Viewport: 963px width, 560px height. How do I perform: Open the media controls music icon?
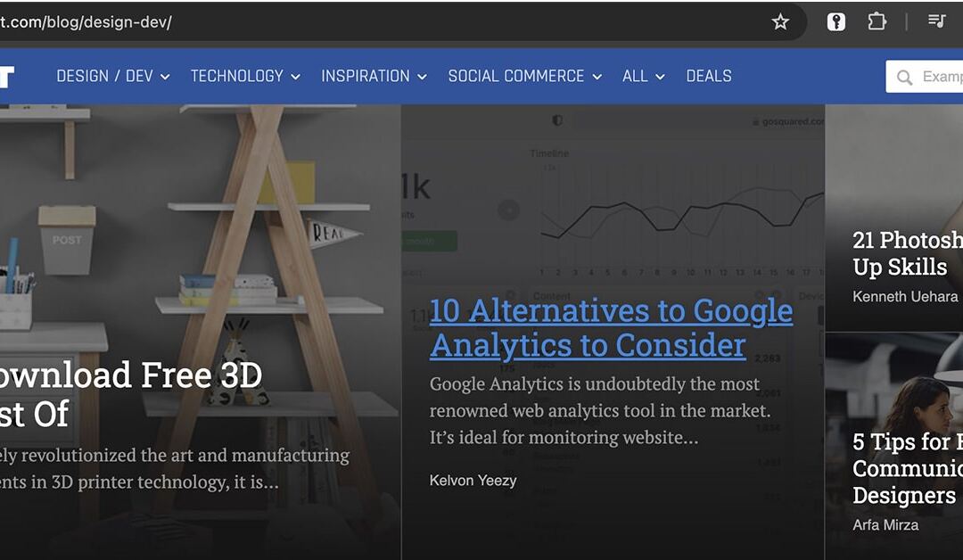click(936, 21)
